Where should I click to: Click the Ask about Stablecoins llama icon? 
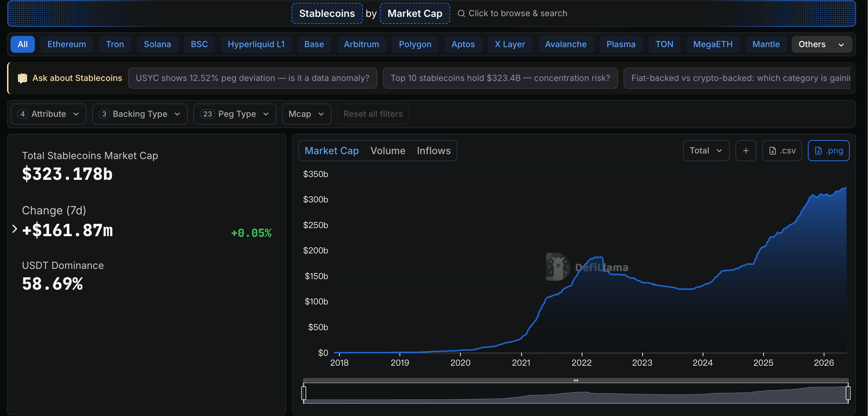point(23,78)
